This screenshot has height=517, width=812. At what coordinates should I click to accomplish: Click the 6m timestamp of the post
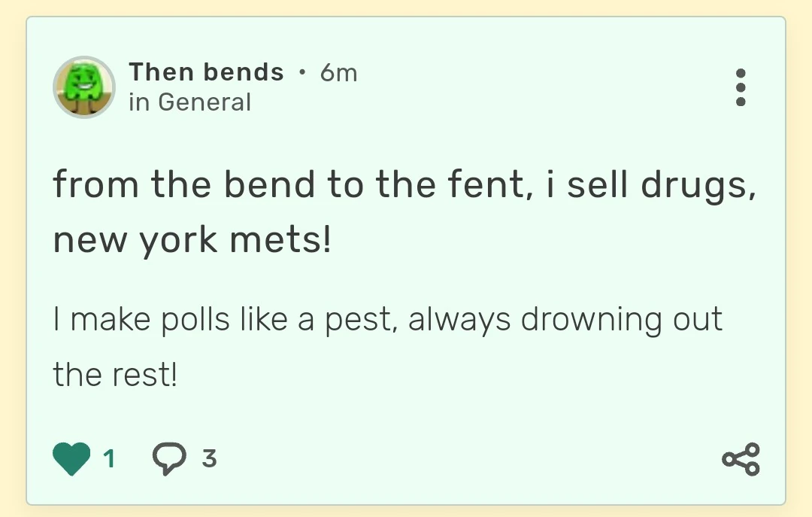pos(339,72)
